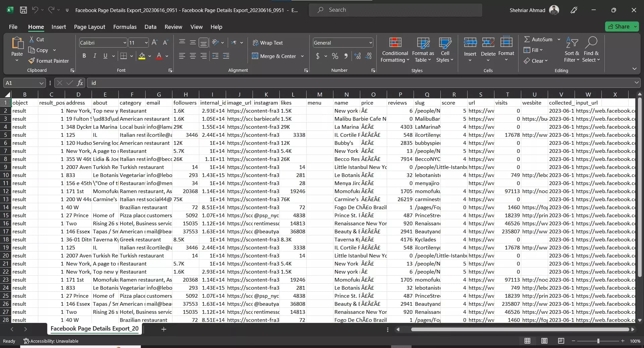Toggle Middle Align option
Image resolution: width=644 pixels, height=348 pixels.
point(193,43)
